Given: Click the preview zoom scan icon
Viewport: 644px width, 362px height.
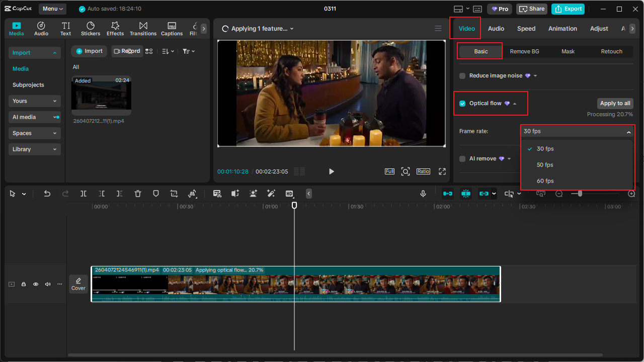Looking at the screenshot, I should click(406, 171).
